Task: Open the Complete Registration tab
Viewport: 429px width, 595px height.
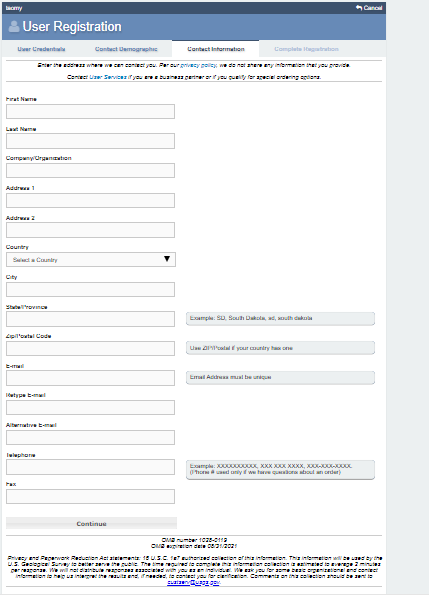Action: (x=306, y=49)
